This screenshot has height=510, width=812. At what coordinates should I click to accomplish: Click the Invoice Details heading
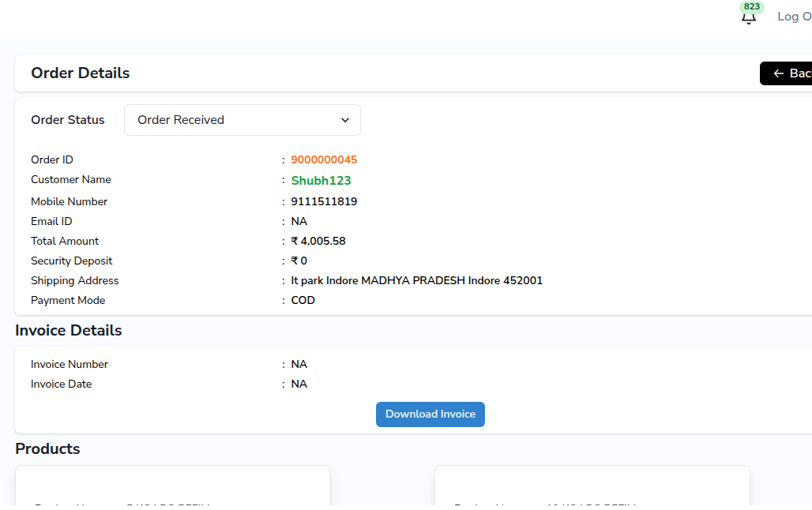click(x=69, y=331)
